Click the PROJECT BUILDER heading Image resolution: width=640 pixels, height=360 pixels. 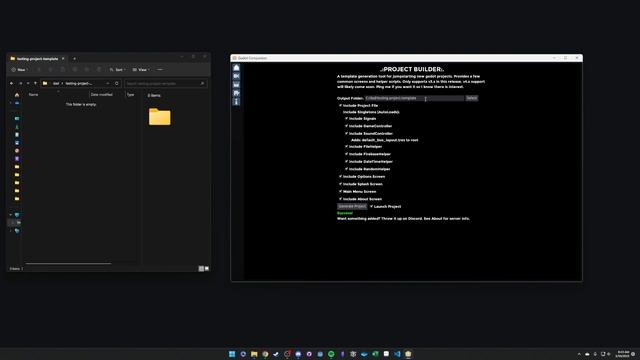[412, 69]
